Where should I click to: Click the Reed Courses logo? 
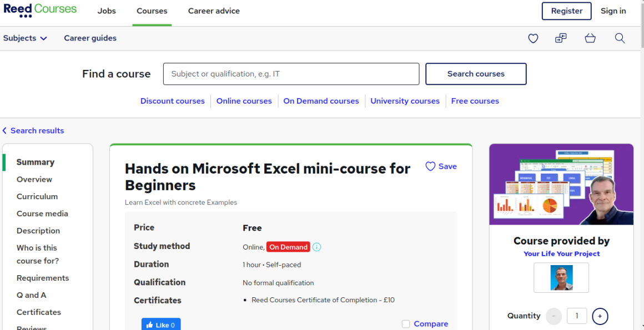pyautogui.click(x=39, y=9)
